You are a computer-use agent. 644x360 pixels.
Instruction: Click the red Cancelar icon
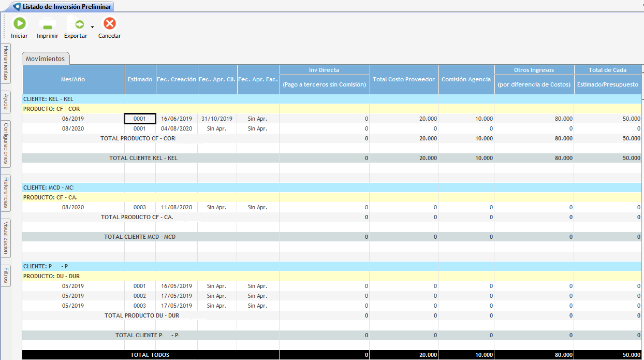(x=110, y=24)
